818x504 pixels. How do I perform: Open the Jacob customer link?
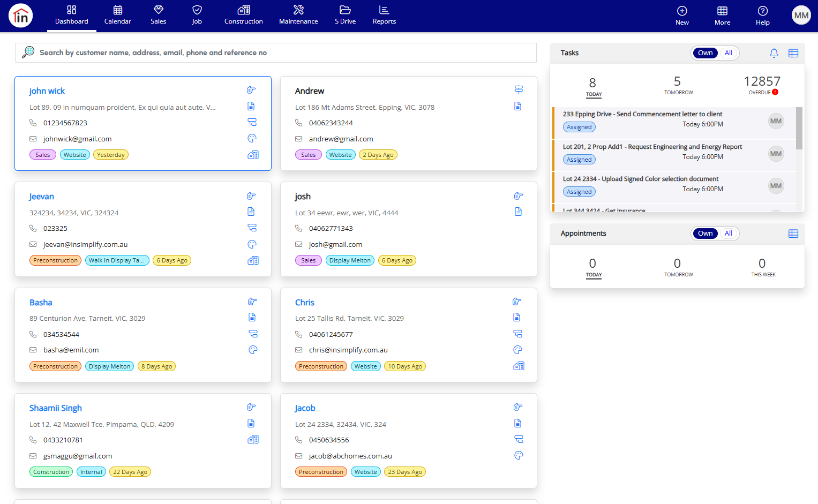click(x=305, y=408)
